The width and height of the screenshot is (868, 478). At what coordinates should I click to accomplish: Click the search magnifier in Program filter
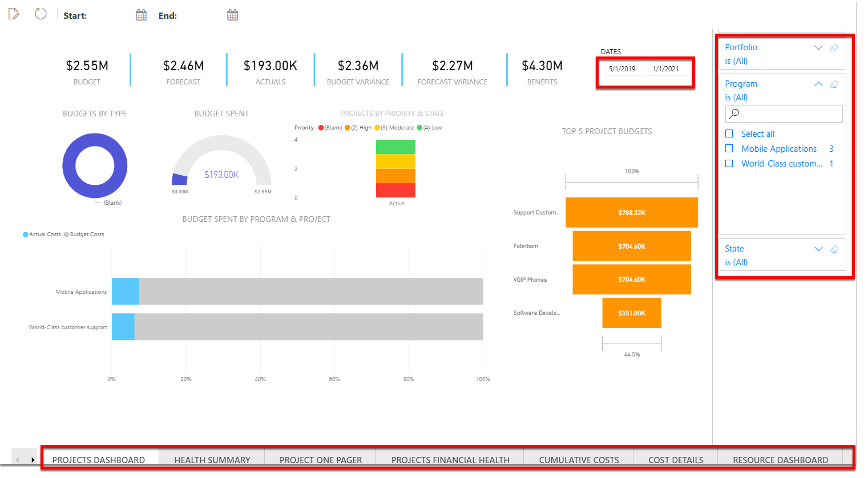734,114
